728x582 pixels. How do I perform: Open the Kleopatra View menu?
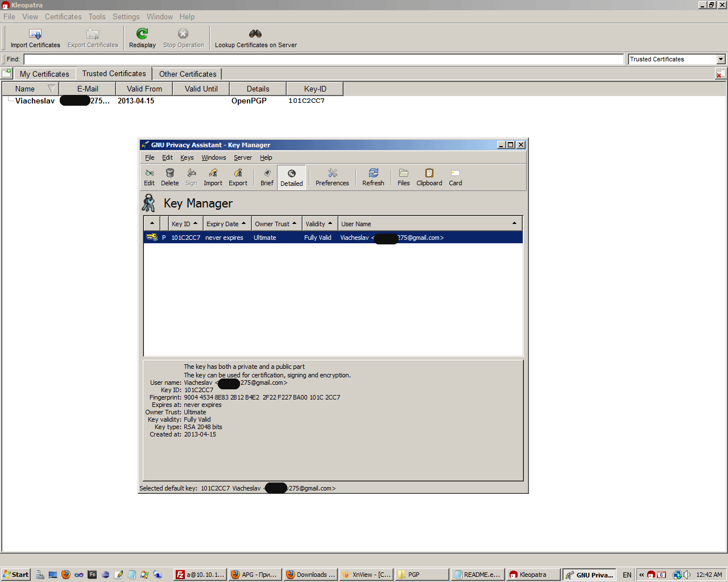click(30, 16)
